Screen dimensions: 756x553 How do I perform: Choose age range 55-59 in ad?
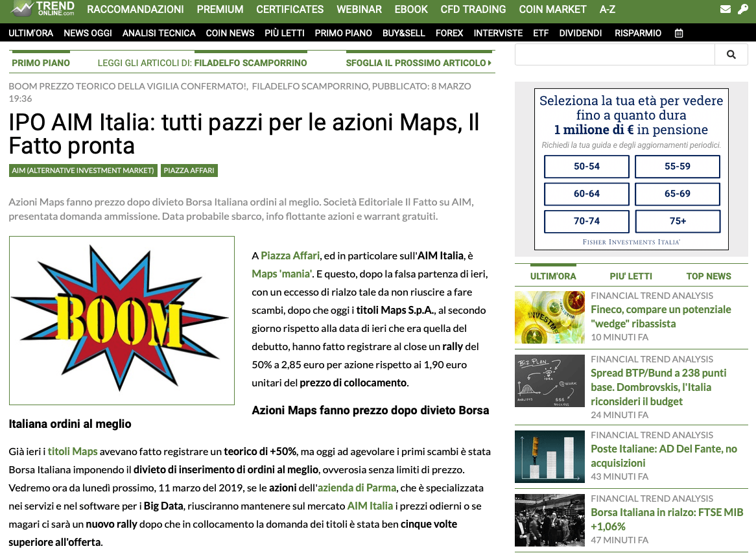678,167
